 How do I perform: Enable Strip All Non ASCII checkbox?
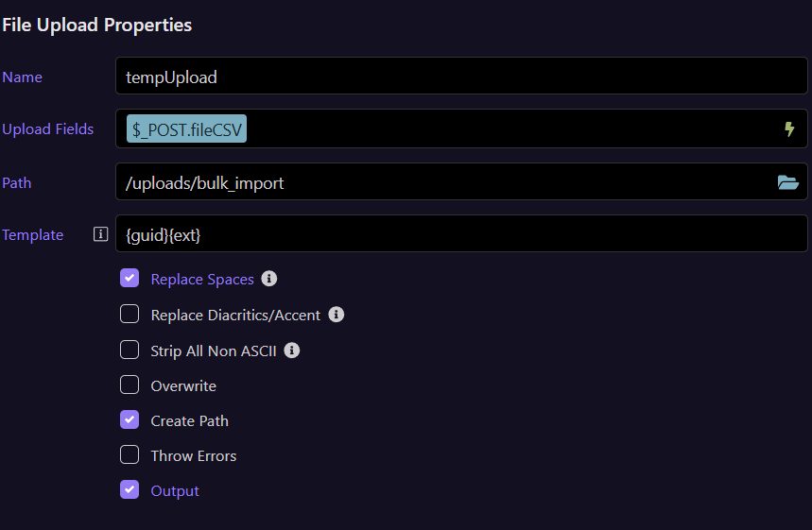coord(130,350)
